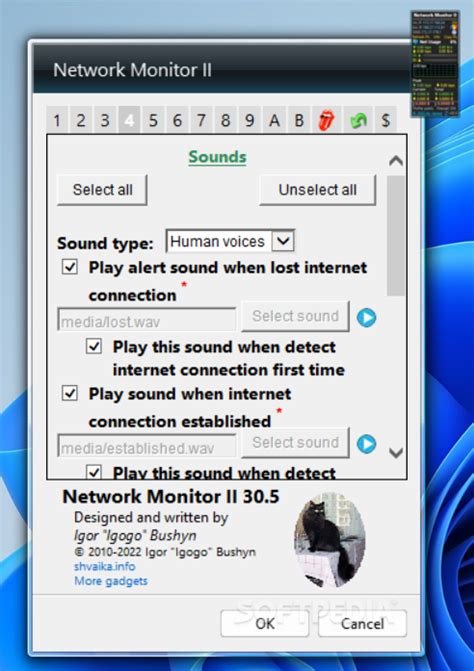Open the red lips language tab
Viewport: 474px width, 671px height.
[x=327, y=120]
